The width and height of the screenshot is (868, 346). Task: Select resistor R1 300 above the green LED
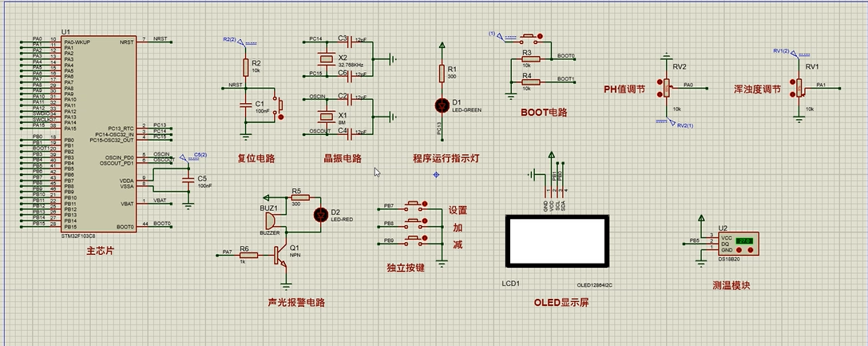(x=442, y=73)
